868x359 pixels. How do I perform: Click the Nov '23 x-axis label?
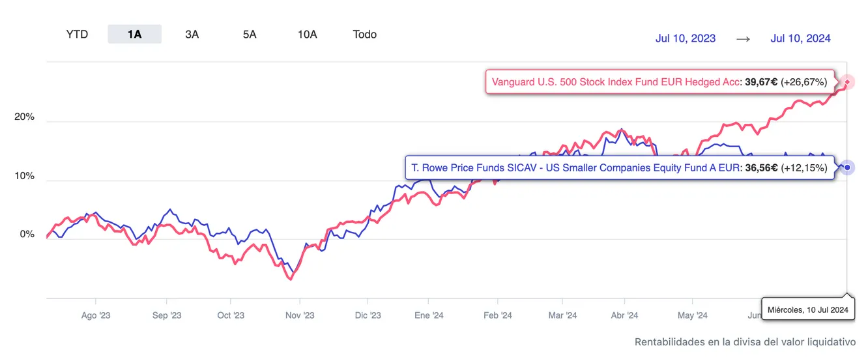[x=300, y=316]
